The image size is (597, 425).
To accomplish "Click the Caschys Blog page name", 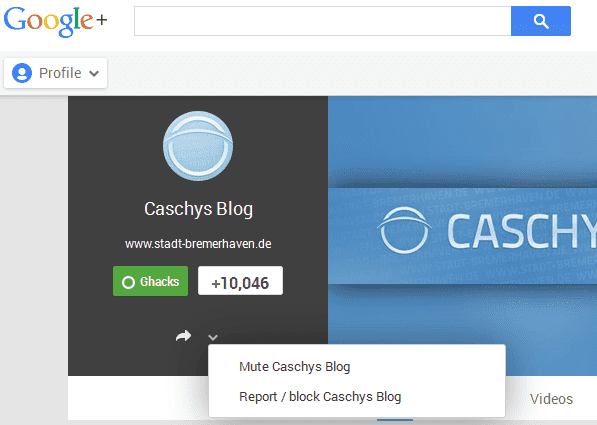I will click(198, 209).
